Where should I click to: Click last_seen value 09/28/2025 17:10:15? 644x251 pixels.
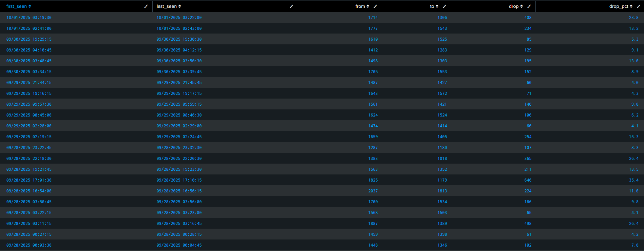click(x=179, y=180)
